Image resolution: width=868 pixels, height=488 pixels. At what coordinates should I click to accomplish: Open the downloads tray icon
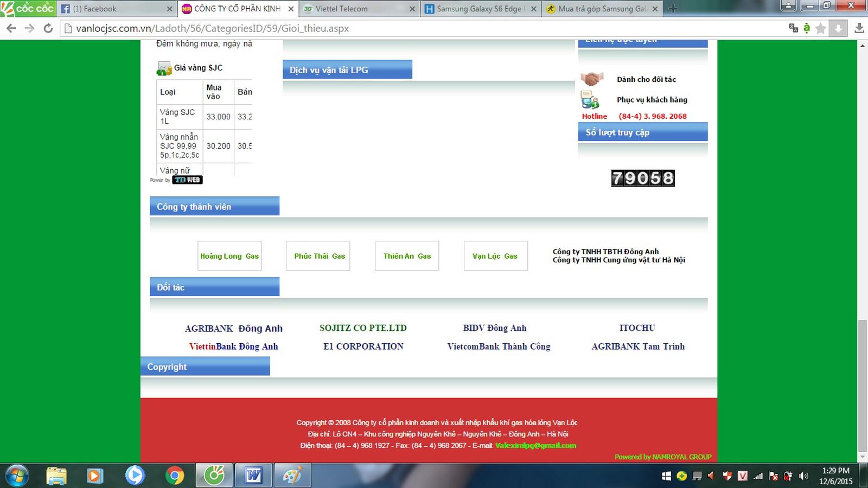(x=859, y=28)
